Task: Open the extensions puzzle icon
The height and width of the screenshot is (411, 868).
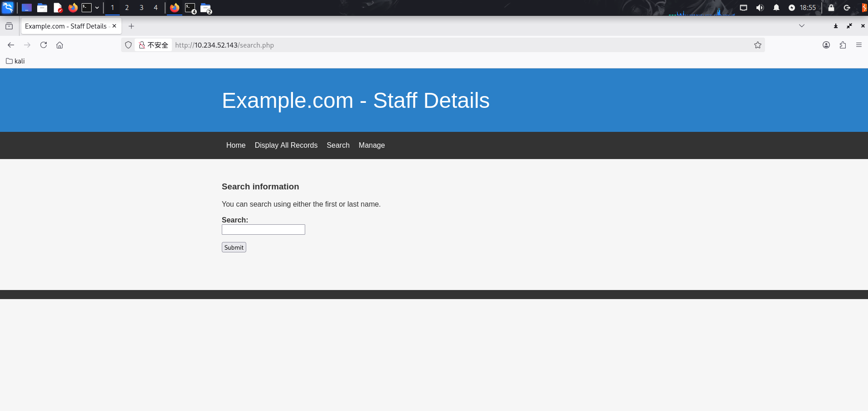Action: [x=843, y=45]
